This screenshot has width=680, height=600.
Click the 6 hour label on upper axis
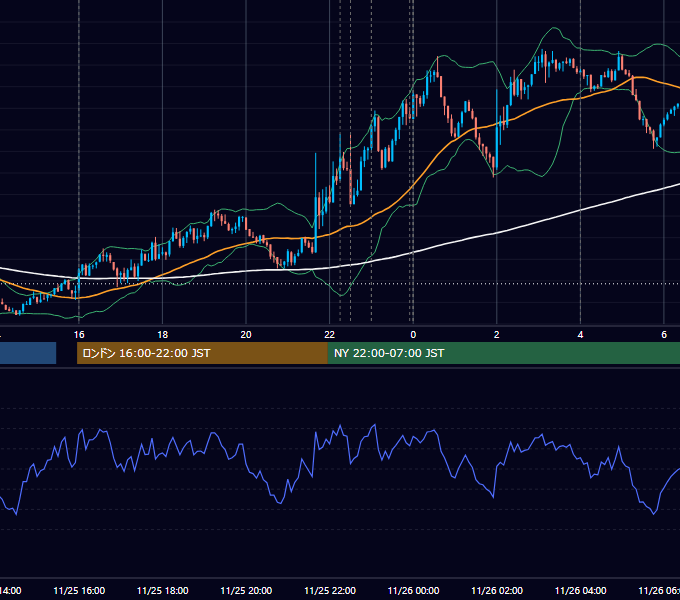664,334
